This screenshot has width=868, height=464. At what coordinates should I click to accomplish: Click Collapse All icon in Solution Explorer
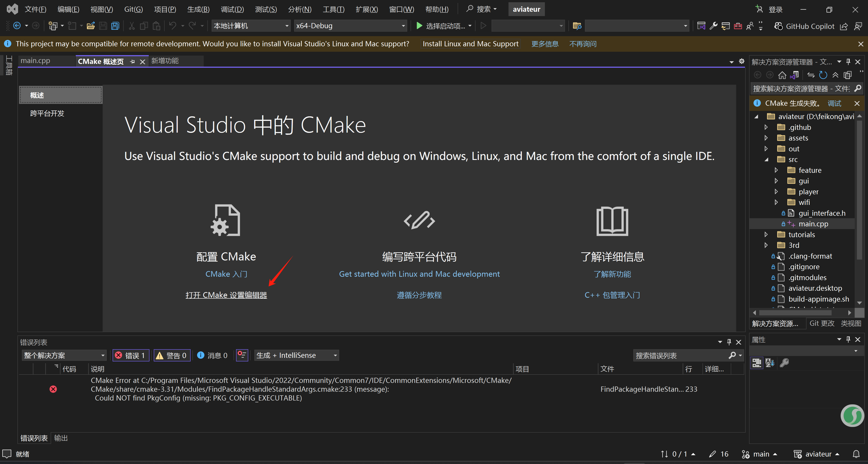[836, 75]
